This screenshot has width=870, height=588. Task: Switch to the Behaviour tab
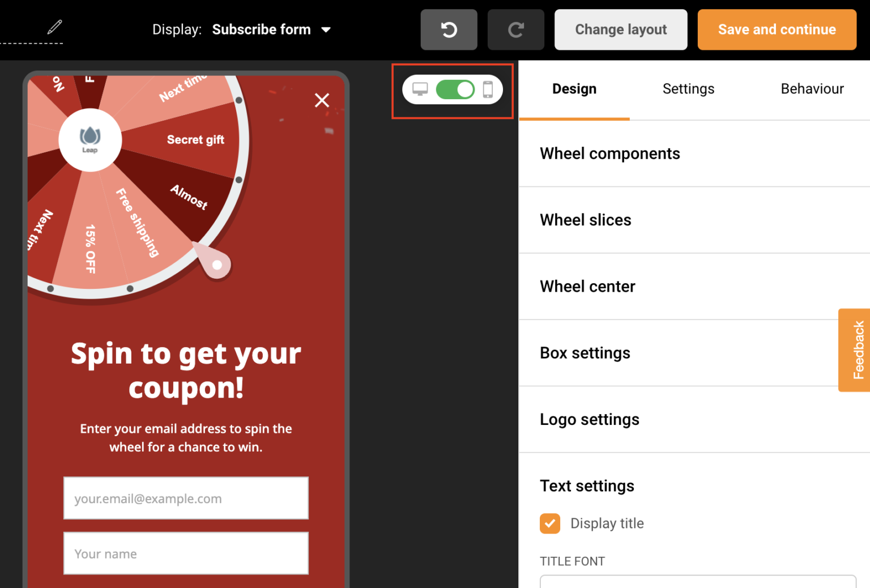coord(812,89)
